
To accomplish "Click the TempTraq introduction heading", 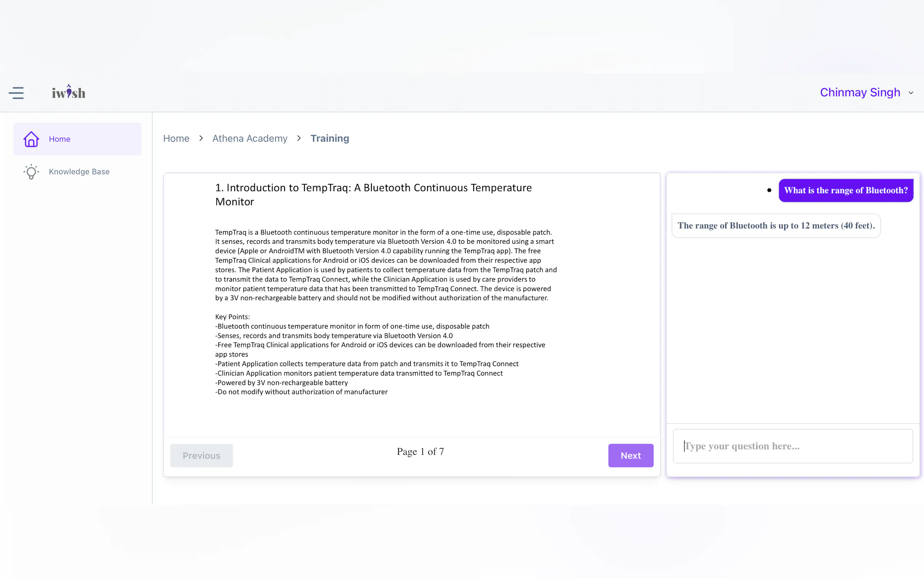I will (373, 195).
